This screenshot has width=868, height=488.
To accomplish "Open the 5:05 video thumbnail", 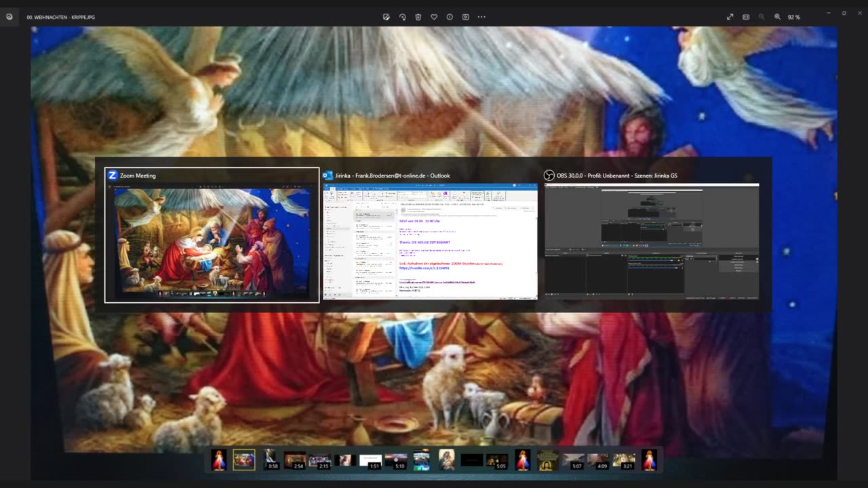I will tap(497, 461).
